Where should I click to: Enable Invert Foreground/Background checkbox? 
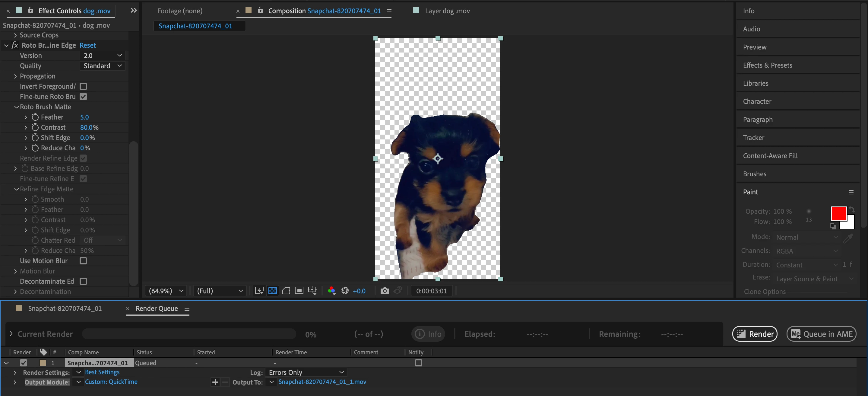click(x=83, y=86)
